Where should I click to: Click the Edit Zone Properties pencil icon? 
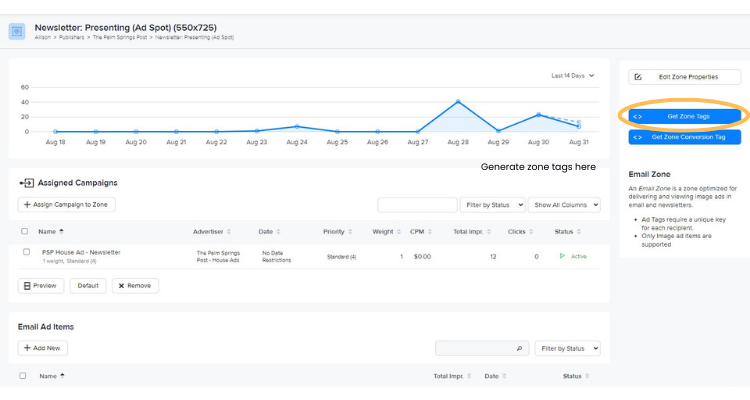638,77
